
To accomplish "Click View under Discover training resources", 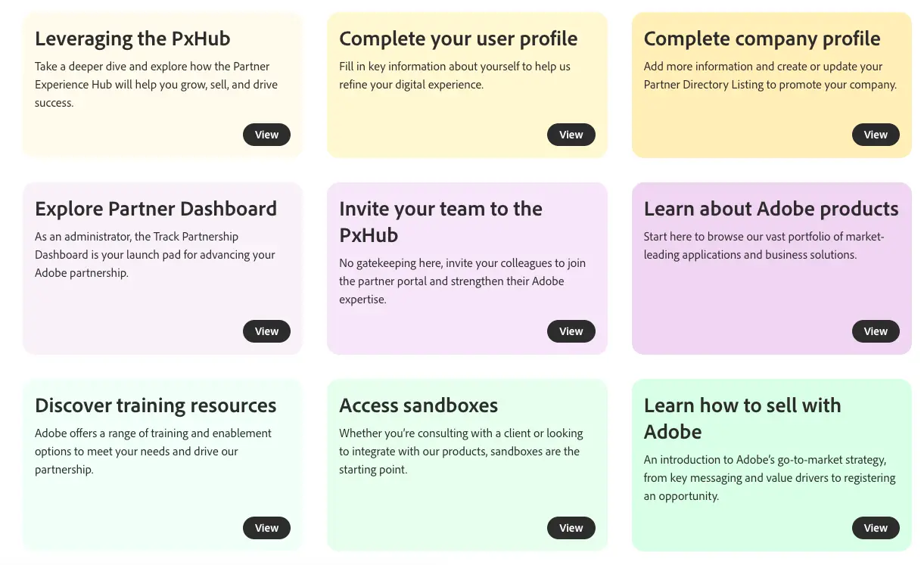I will (x=266, y=528).
